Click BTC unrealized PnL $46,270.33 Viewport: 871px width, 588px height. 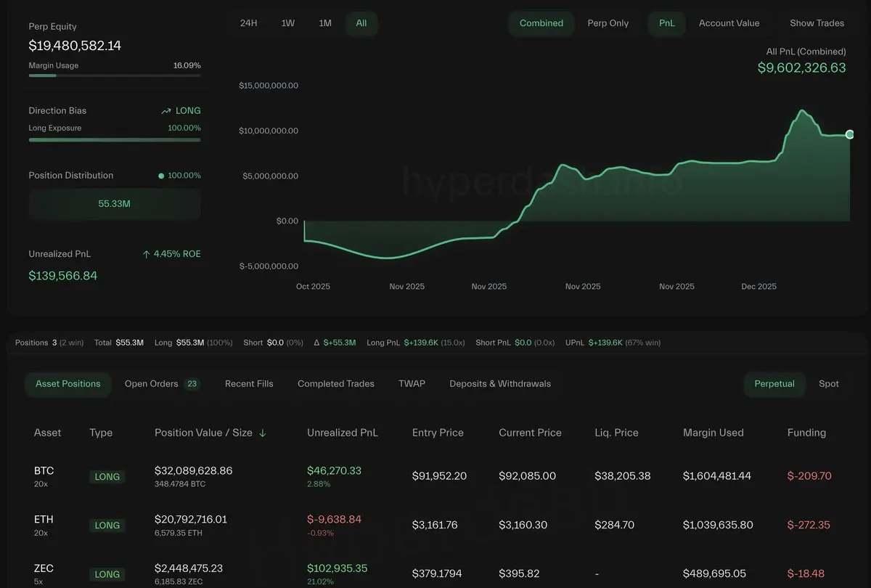point(334,470)
